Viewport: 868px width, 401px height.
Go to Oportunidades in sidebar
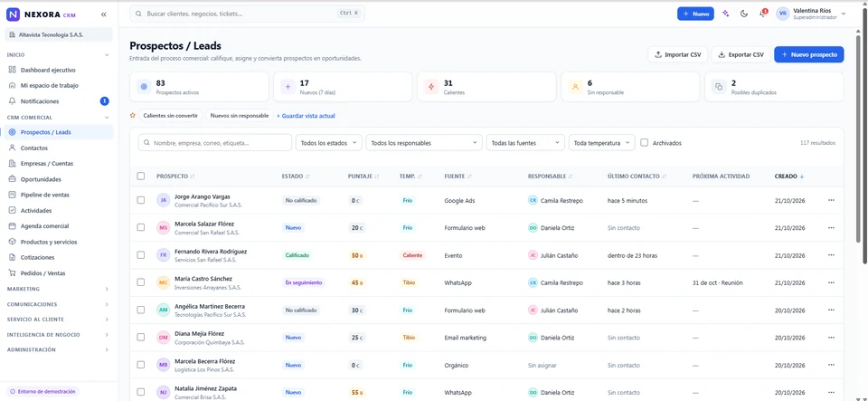click(58, 179)
